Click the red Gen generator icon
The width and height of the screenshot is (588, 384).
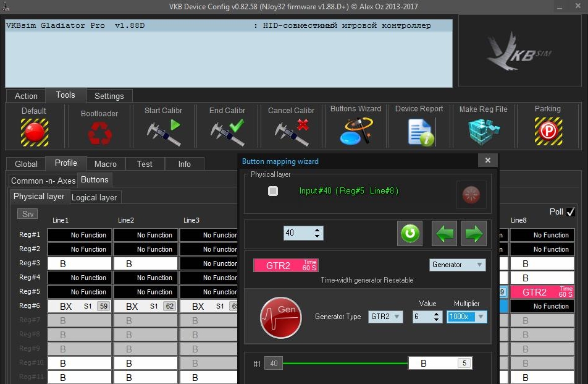click(281, 318)
